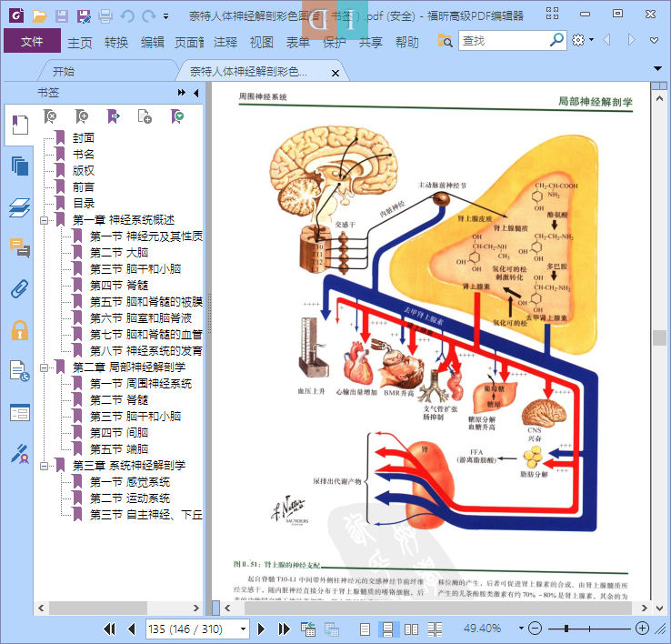The height and width of the screenshot is (644, 671).
Task: Open search settings gear dropdown
Action: tap(583, 40)
